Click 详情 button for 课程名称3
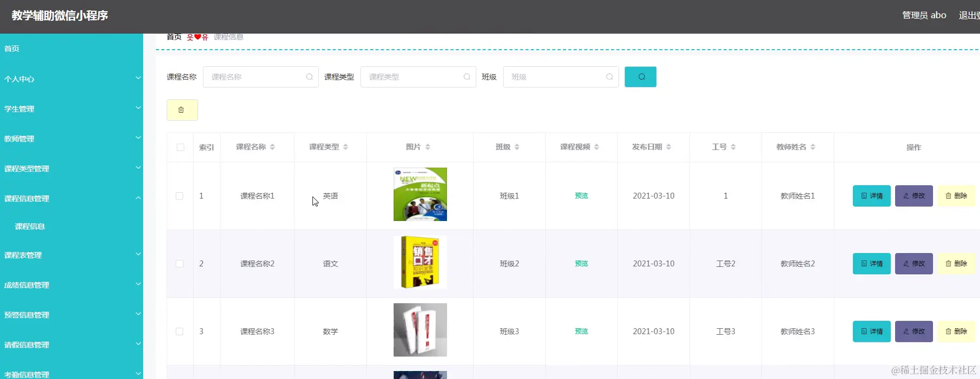Viewport: 980px width, 379px height. click(x=872, y=331)
